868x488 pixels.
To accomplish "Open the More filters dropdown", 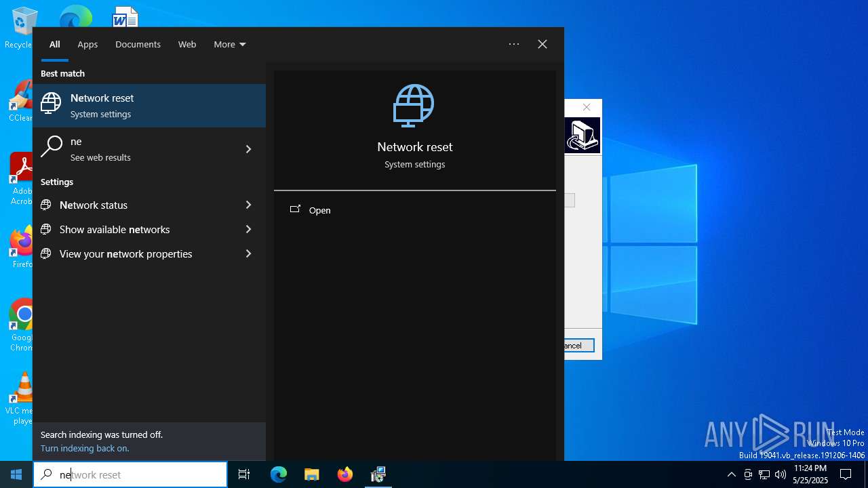I will pyautogui.click(x=230, y=44).
